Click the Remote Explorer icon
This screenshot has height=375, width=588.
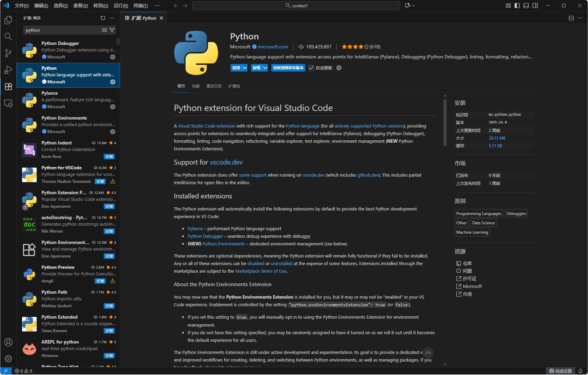8,103
